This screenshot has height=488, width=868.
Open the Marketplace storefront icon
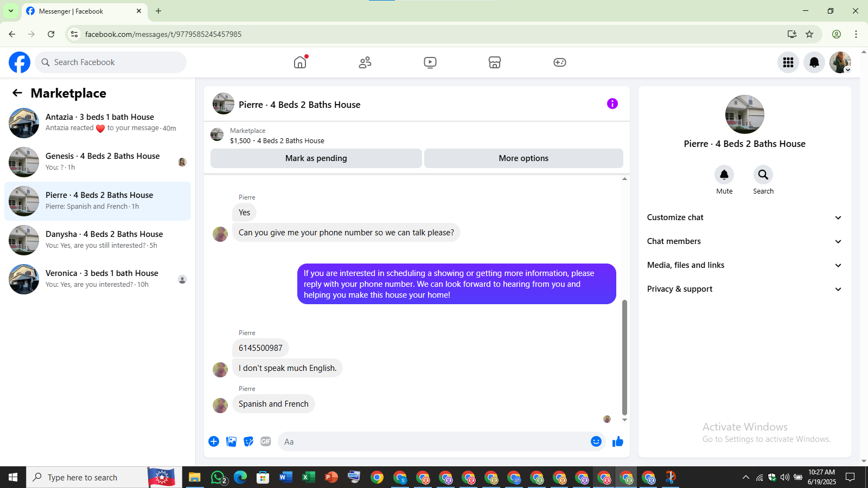click(x=495, y=62)
